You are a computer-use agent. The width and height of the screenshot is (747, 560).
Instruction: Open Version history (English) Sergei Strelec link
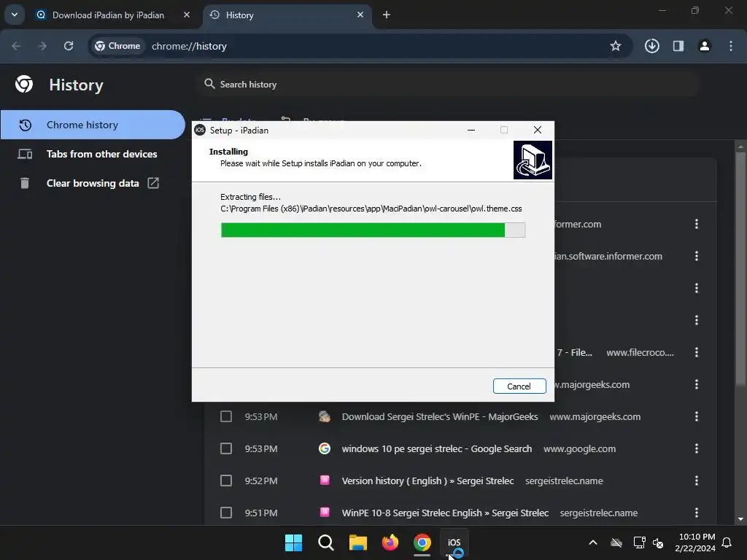[x=427, y=481]
